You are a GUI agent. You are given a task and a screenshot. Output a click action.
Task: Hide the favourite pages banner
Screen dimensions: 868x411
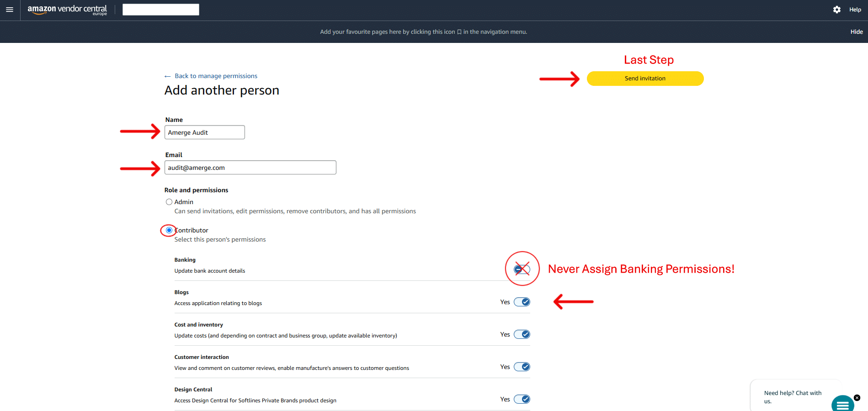(x=856, y=32)
